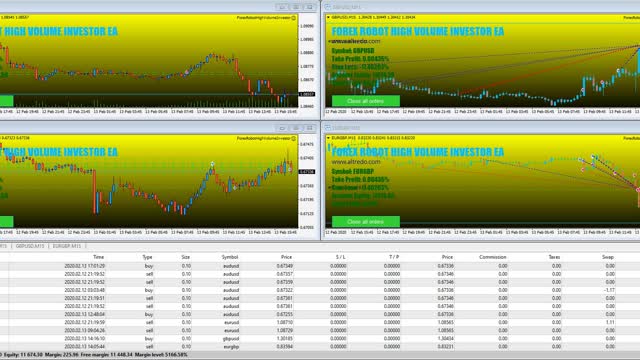Image resolution: width=640 pixels, height=360 pixels.
Task: Select the trade opened 2020.02.13 17:01:29
Action: (320, 266)
